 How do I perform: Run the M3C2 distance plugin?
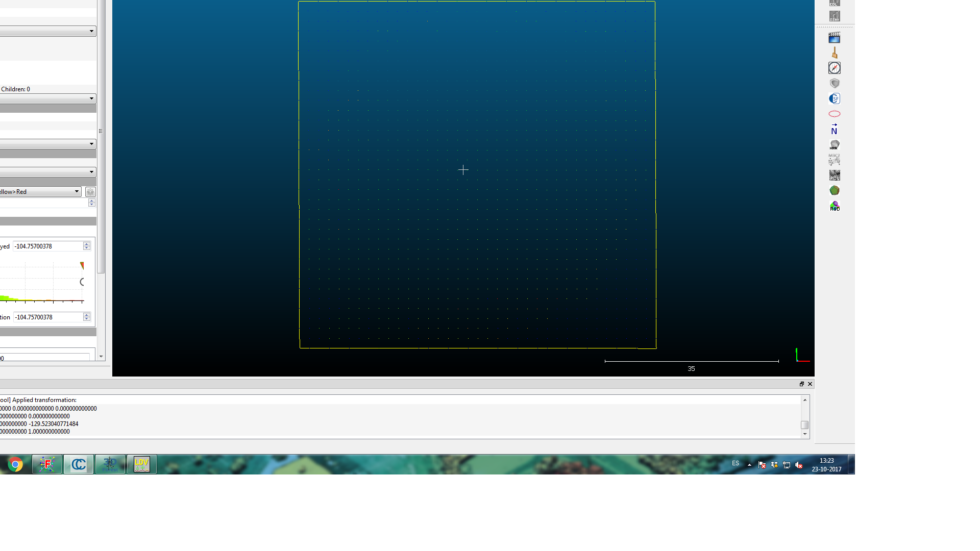coord(835,159)
